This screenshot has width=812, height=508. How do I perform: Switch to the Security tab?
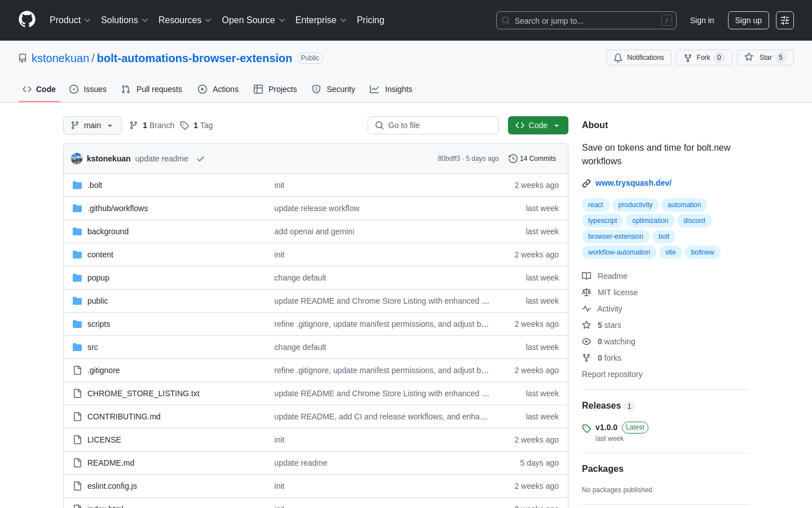(334, 89)
